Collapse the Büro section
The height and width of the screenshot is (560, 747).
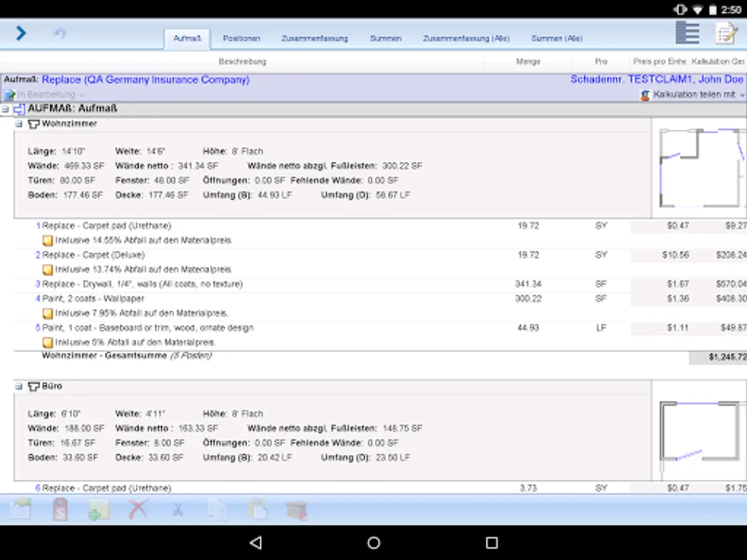(x=19, y=387)
